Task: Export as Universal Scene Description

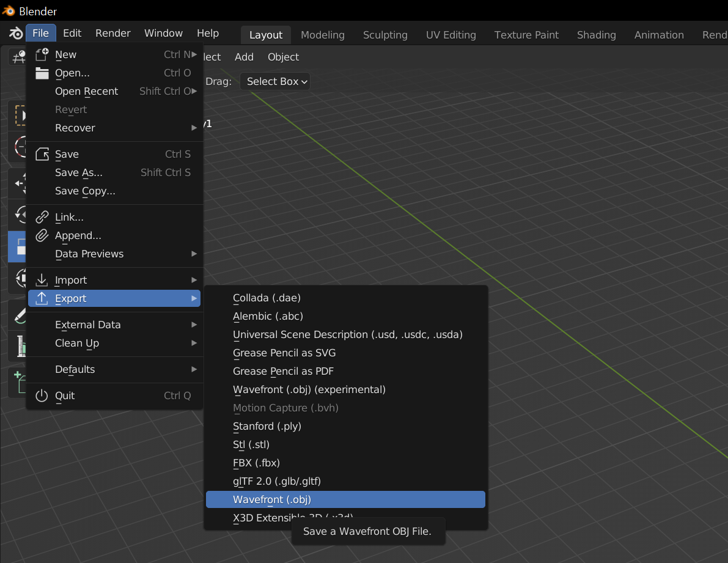Action: [345, 334]
